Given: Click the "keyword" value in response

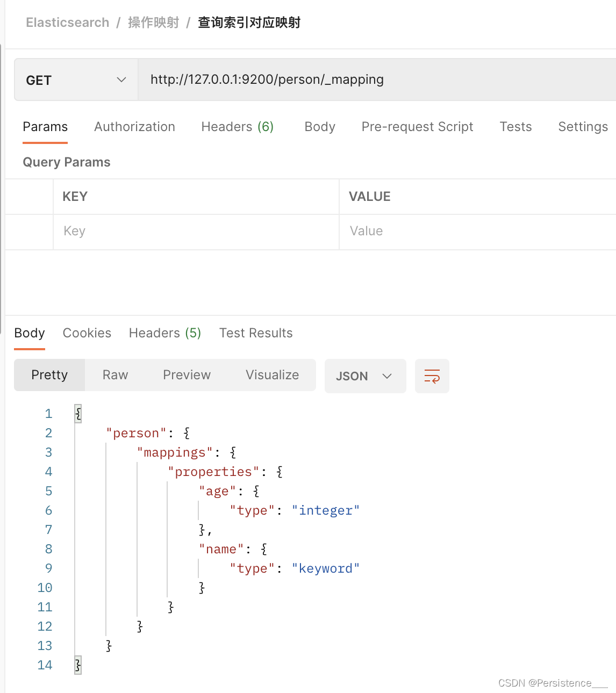Looking at the screenshot, I should (326, 568).
